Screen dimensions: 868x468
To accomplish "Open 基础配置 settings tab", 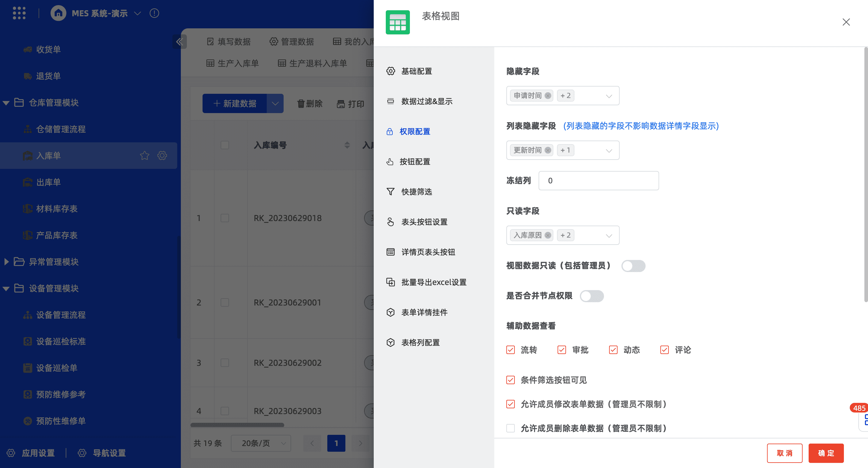I will tap(416, 71).
